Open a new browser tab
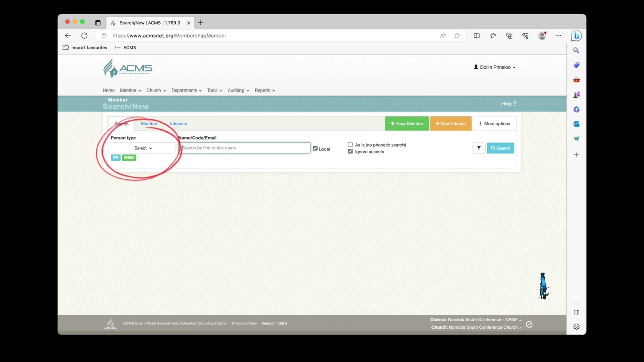Image resolution: width=644 pixels, height=362 pixels. pyautogui.click(x=201, y=23)
